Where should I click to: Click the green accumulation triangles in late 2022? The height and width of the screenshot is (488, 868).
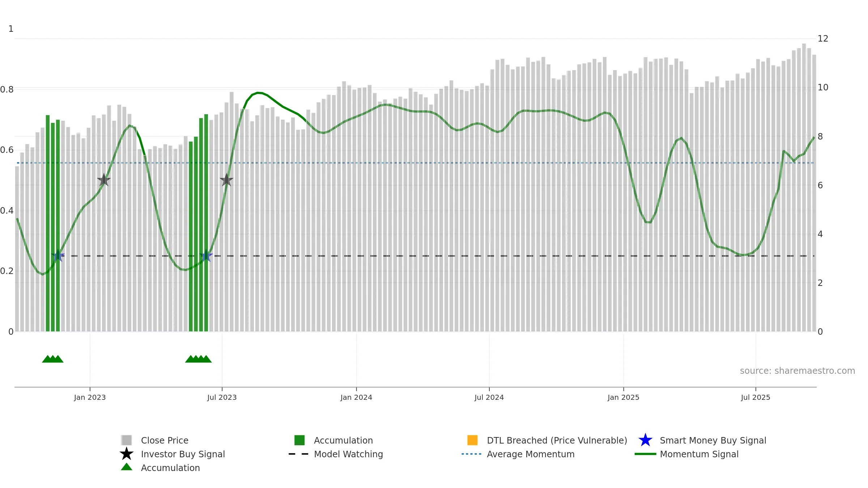[x=53, y=359]
